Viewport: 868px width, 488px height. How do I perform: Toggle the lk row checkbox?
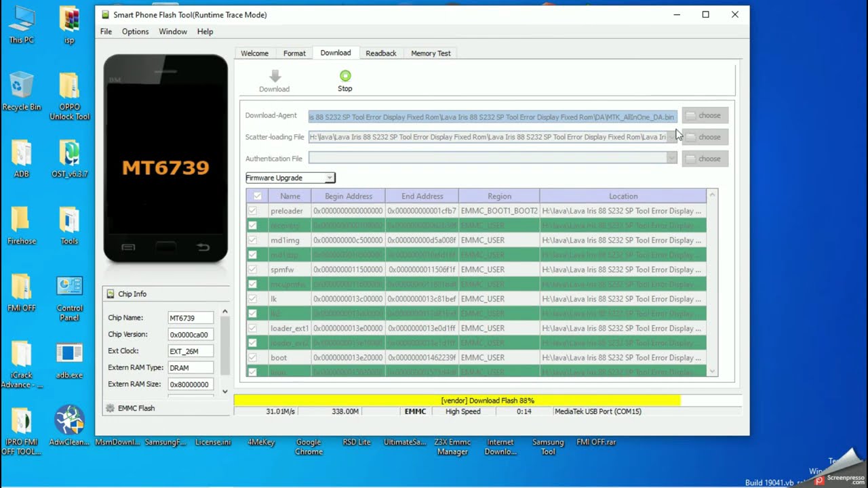252,299
